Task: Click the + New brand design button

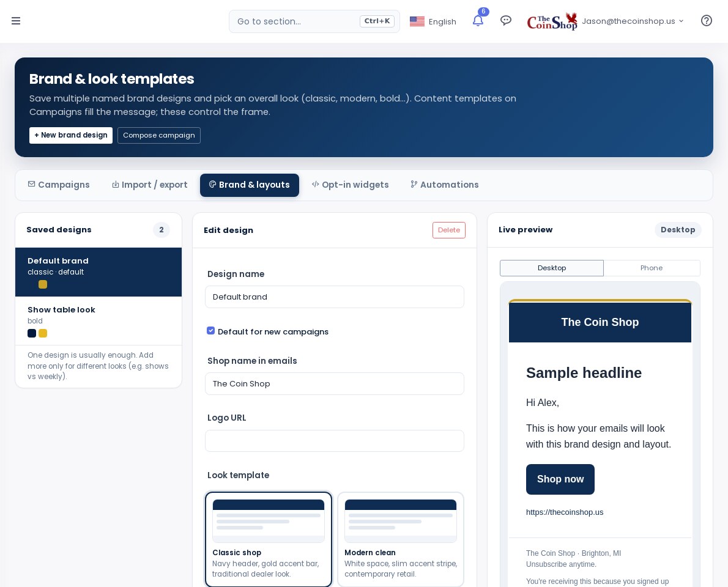Action: click(x=70, y=135)
